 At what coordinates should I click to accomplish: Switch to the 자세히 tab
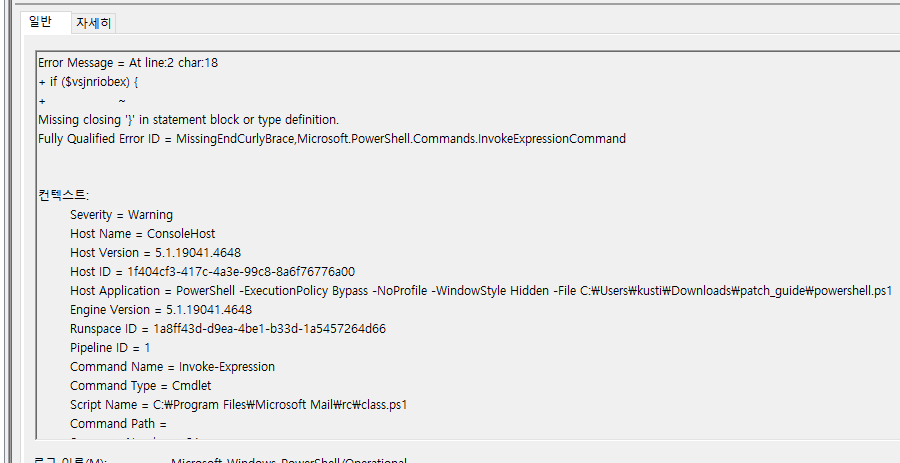click(x=94, y=24)
